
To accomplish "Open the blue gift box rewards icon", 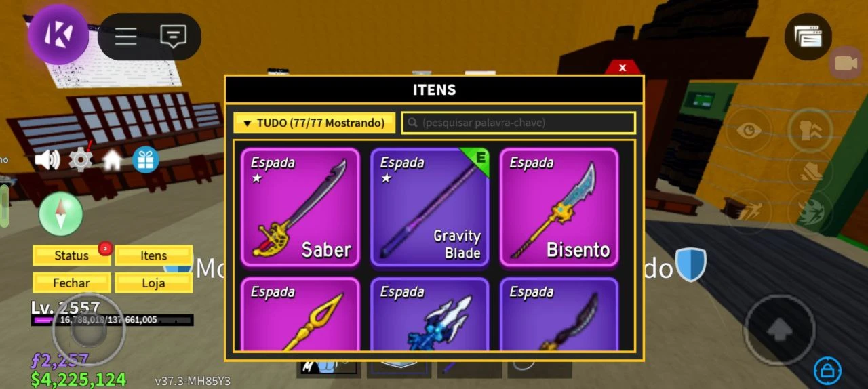I will [145, 160].
